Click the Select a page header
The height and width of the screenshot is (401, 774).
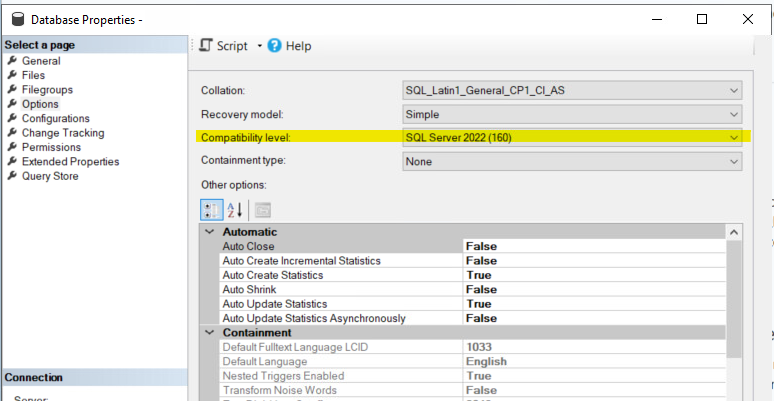tap(94, 45)
